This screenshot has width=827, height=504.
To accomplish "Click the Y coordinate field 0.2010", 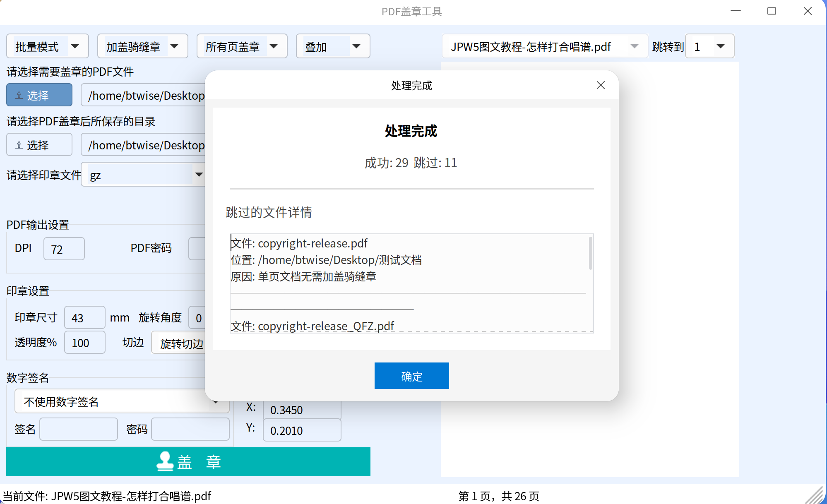I will click(302, 430).
